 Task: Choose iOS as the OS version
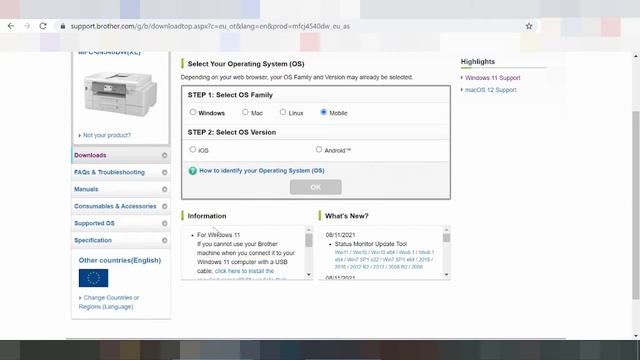[193, 150]
